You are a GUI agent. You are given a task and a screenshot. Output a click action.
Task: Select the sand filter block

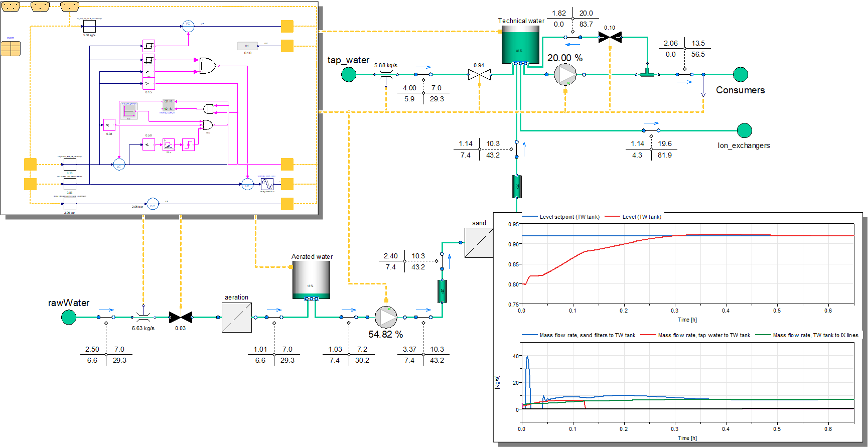coord(479,243)
